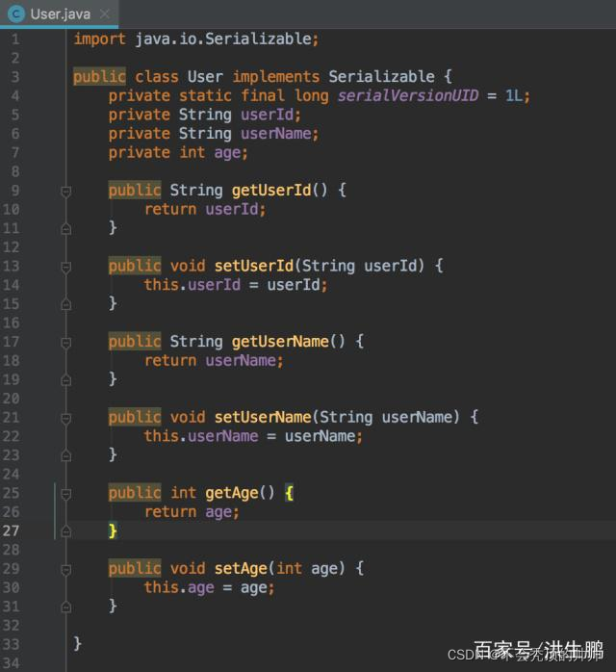
Task: Collapse getUserName method fold at line 17
Action: coord(66,343)
